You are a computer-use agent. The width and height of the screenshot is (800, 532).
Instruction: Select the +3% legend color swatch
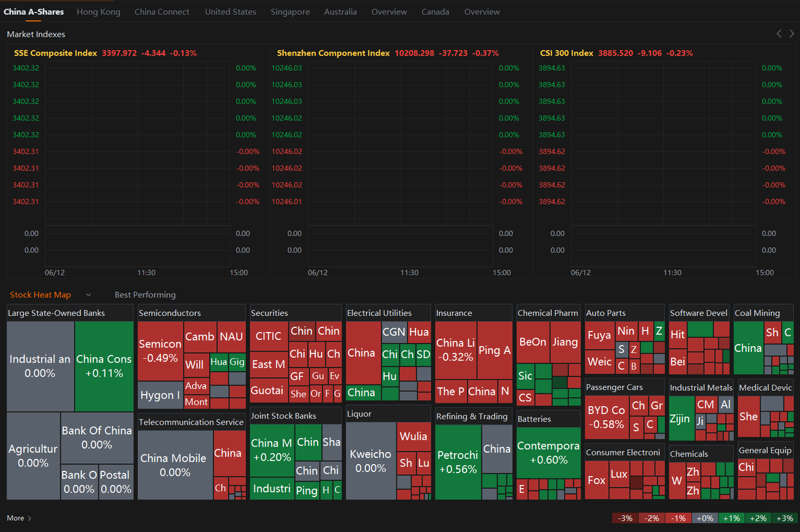(785, 517)
